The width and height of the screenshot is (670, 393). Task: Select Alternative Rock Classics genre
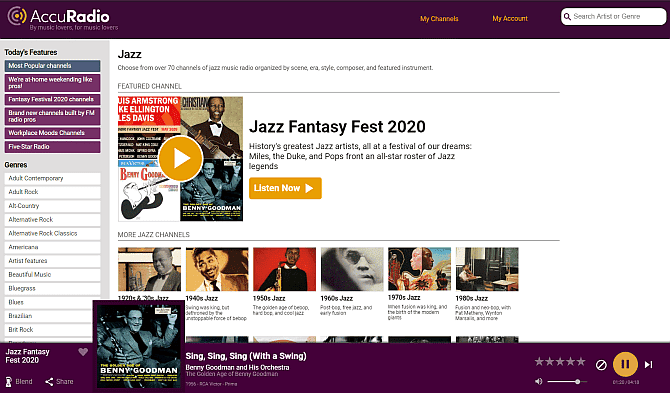(x=53, y=234)
